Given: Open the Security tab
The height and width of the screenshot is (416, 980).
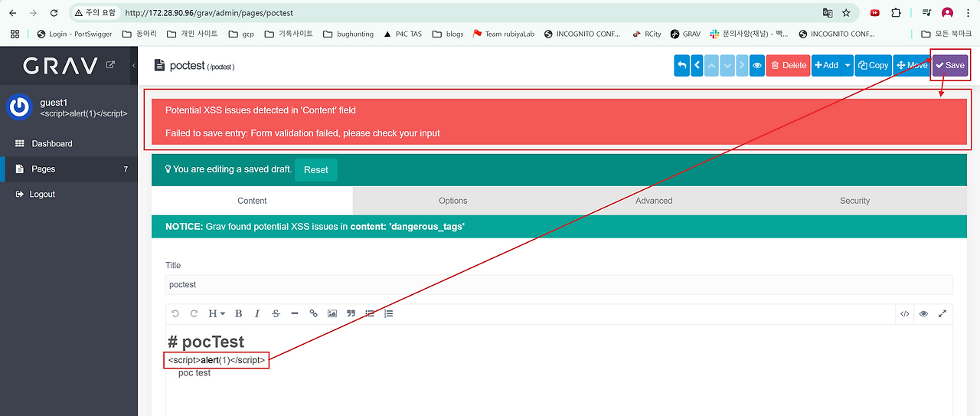Looking at the screenshot, I should pos(855,201).
